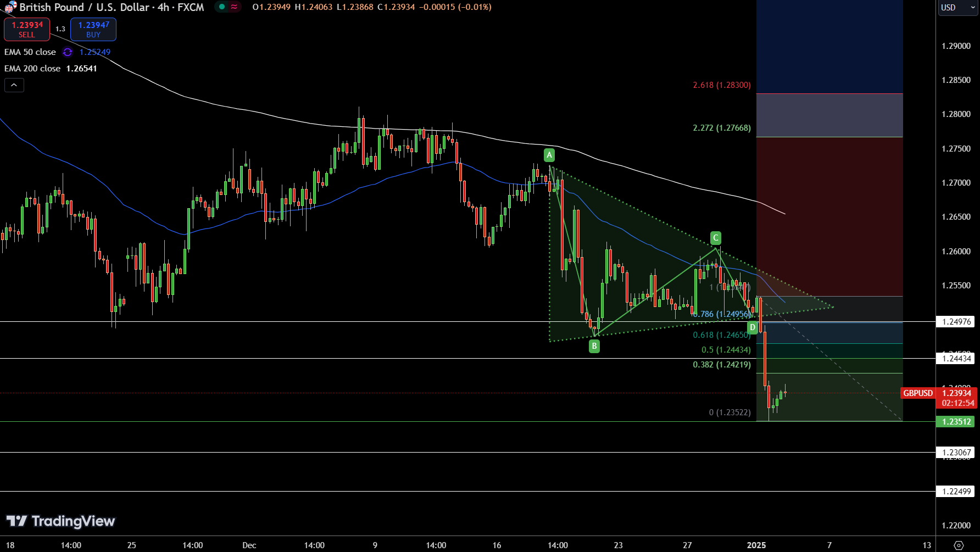This screenshot has width=980, height=552.
Task: Click the Dec label on time axis
Action: point(249,545)
